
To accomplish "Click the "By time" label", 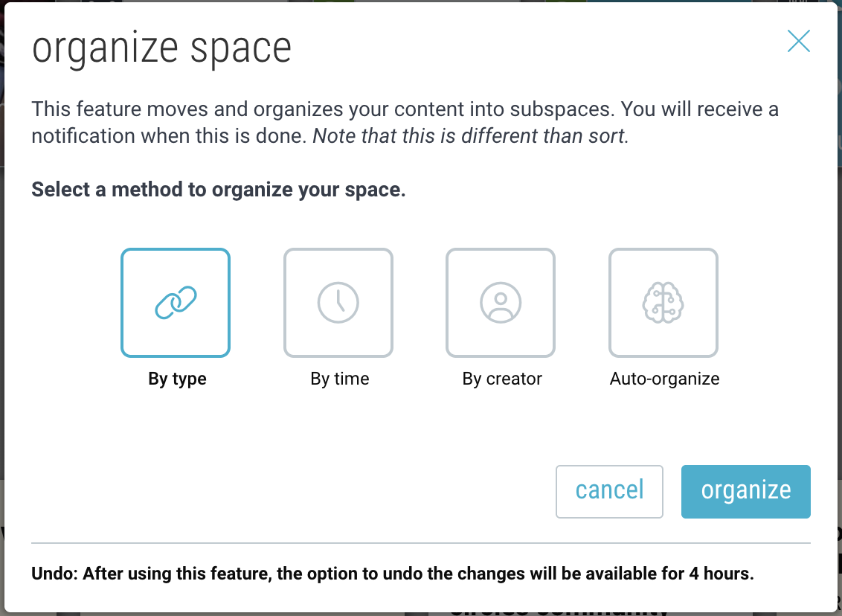I will 339,379.
